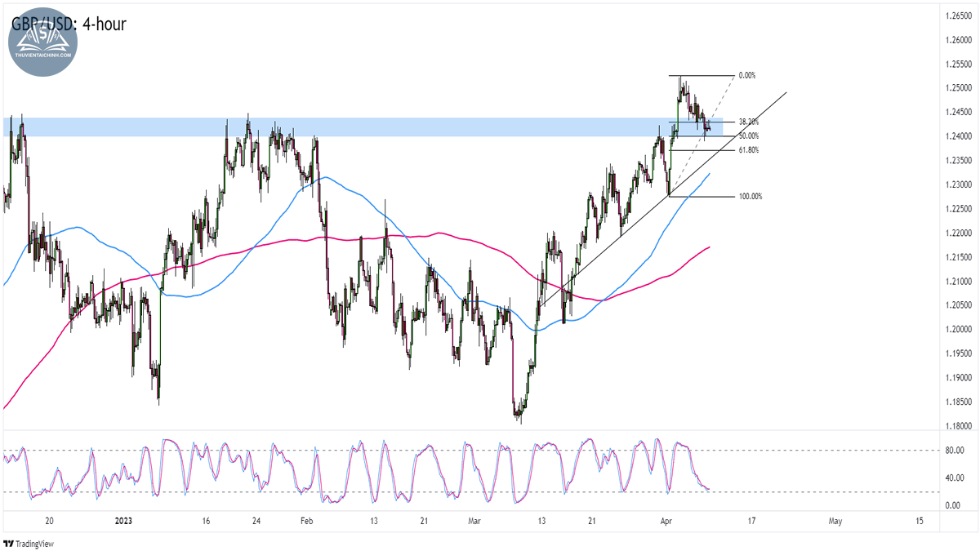Click the Thuvientaichinh circular logo
This screenshot has width=980, height=551.
coord(43,41)
